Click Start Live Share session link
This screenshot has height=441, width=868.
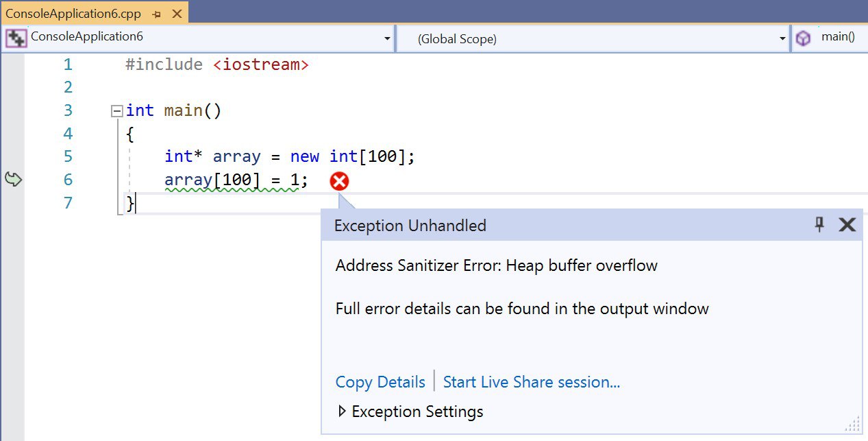(532, 382)
